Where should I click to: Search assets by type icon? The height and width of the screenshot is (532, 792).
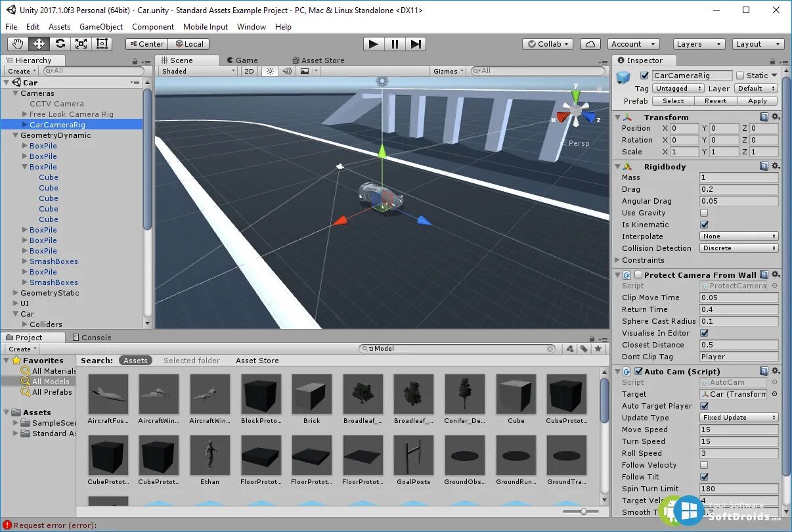click(570, 349)
